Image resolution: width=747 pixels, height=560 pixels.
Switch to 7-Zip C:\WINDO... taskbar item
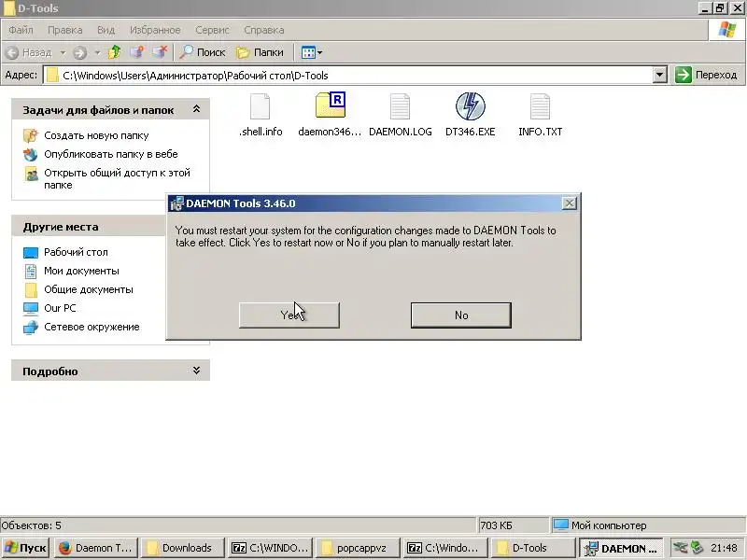(270, 548)
